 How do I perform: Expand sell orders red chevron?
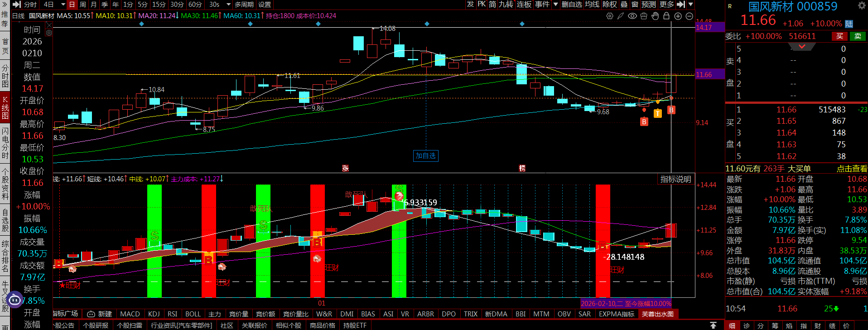[x=802, y=47]
